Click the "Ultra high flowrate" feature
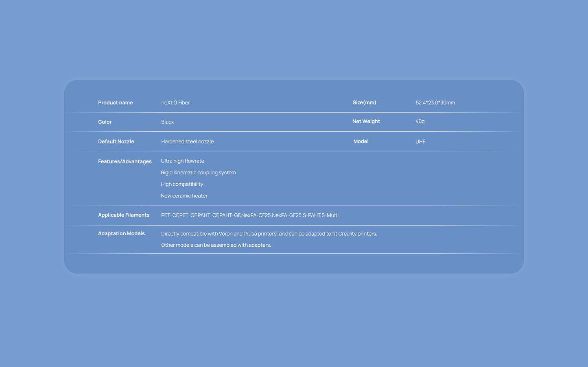Image resolution: width=588 pixels, height=367 pixels. tap(182, 161)
